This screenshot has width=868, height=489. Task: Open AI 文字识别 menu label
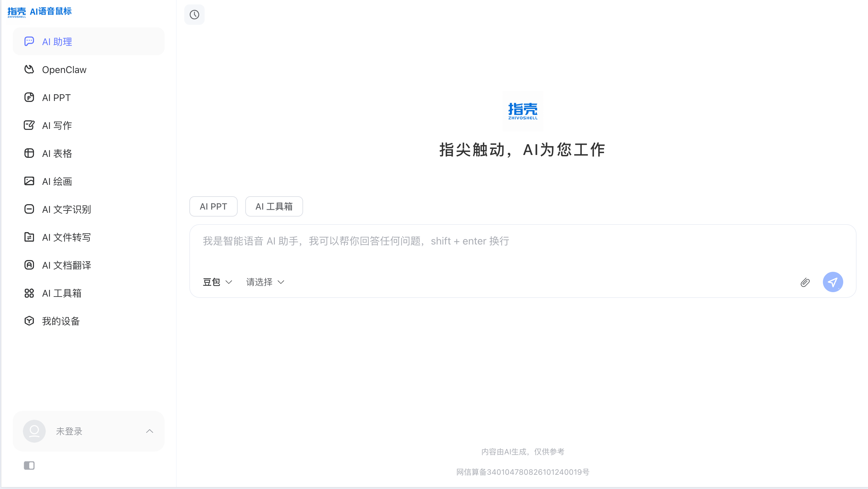(x=66, y=210)
